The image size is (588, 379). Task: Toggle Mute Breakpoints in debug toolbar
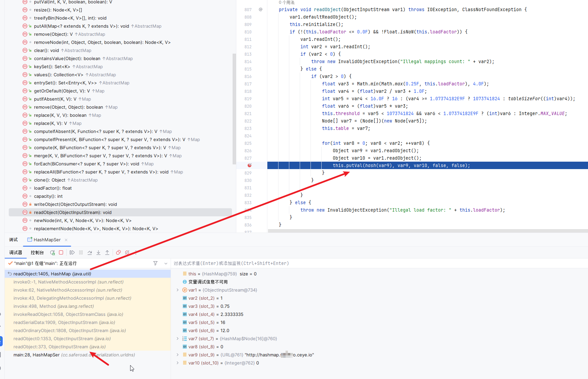click(127, 252)
